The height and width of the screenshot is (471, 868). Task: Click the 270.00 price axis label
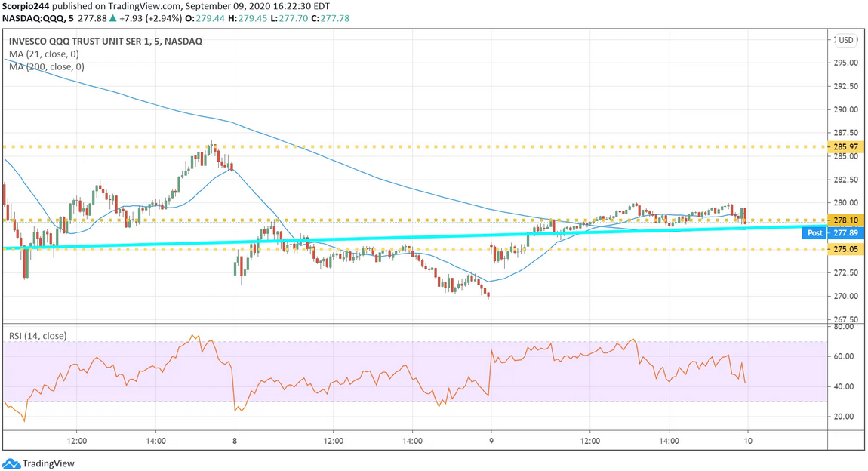pos(846,296)
